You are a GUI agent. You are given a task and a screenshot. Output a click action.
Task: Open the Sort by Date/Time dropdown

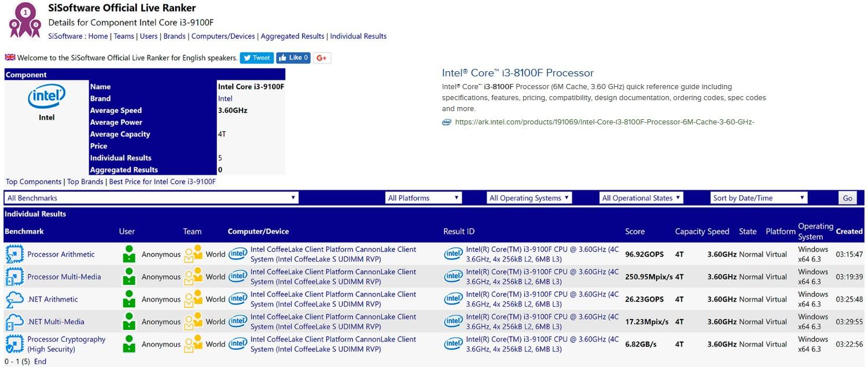[759, 198]
